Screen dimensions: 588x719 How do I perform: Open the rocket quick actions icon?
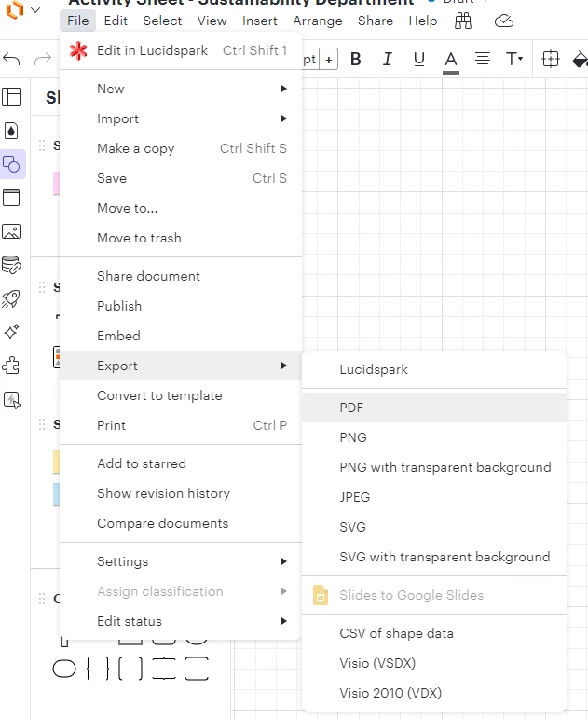(x=11, y=298)
